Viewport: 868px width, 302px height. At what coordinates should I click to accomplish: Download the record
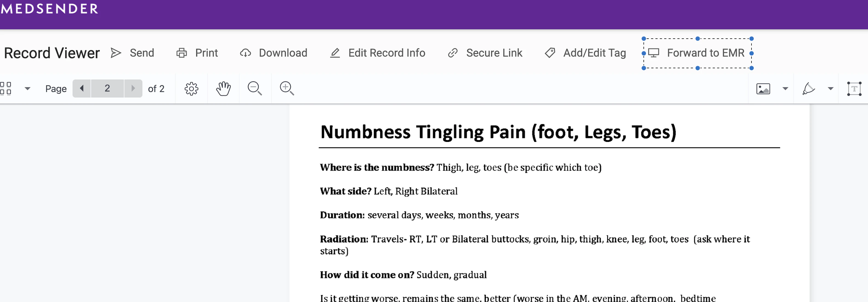(274, 53)
